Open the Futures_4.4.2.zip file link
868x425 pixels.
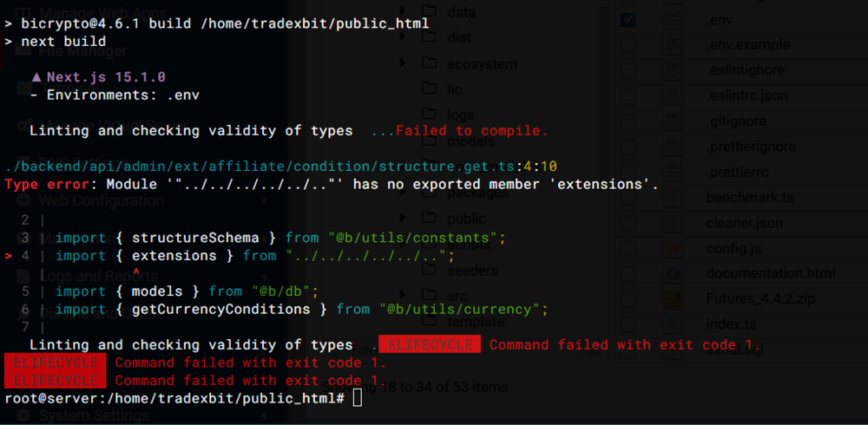(760, 299)
